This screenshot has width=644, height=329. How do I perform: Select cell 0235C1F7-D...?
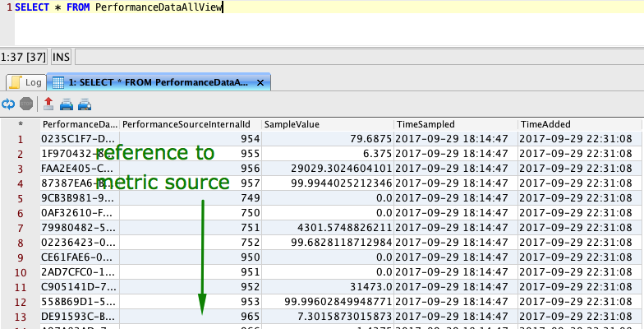point(80,139)
